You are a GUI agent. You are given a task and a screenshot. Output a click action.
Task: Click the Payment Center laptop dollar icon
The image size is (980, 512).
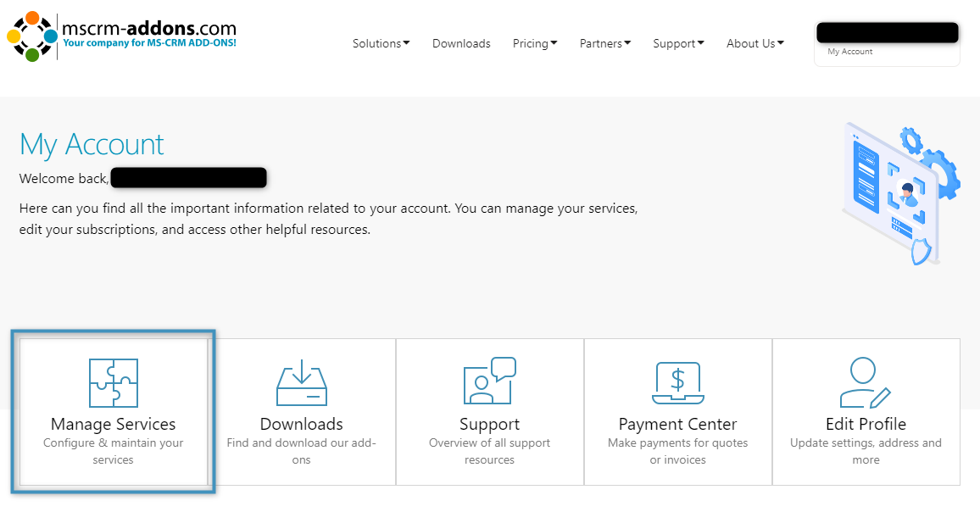click(677, 382)
